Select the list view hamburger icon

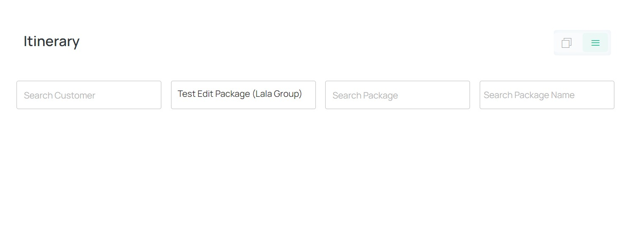click(x=595, y=43)
